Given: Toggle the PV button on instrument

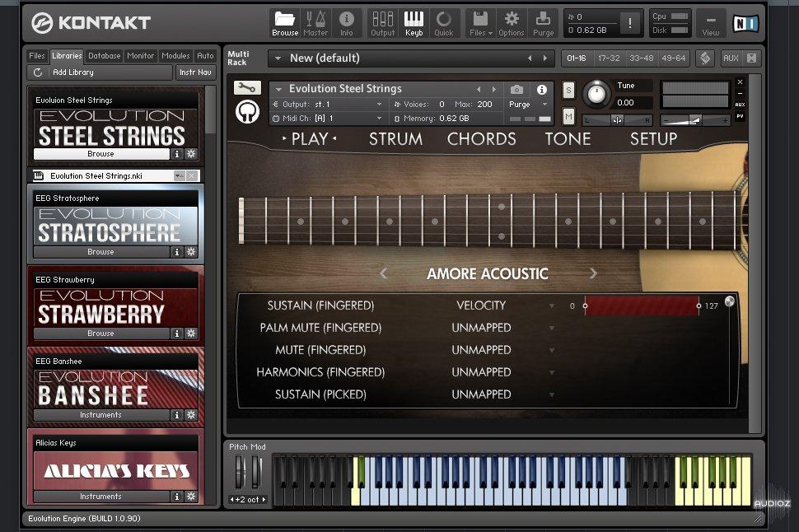Looking at the screenshot, I should (740, 117).
